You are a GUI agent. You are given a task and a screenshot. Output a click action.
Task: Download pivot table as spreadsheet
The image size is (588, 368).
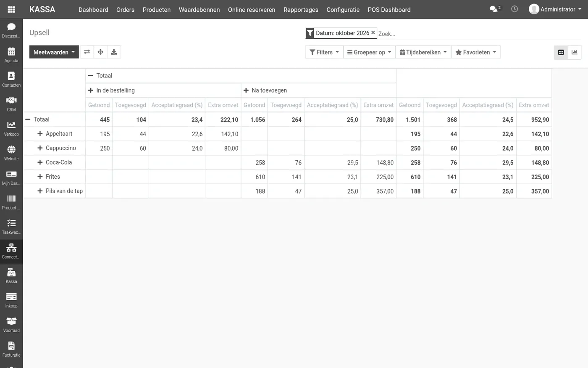tap(114, 52)
